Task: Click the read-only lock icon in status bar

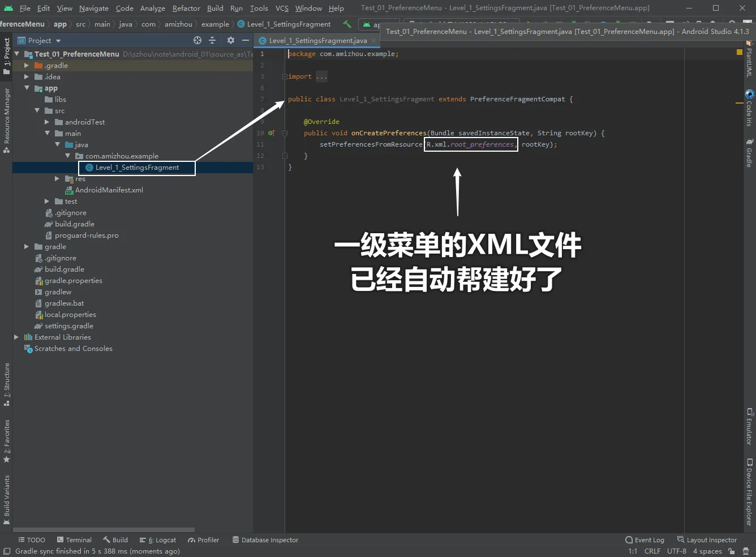Action: click(x=732, y=551)
